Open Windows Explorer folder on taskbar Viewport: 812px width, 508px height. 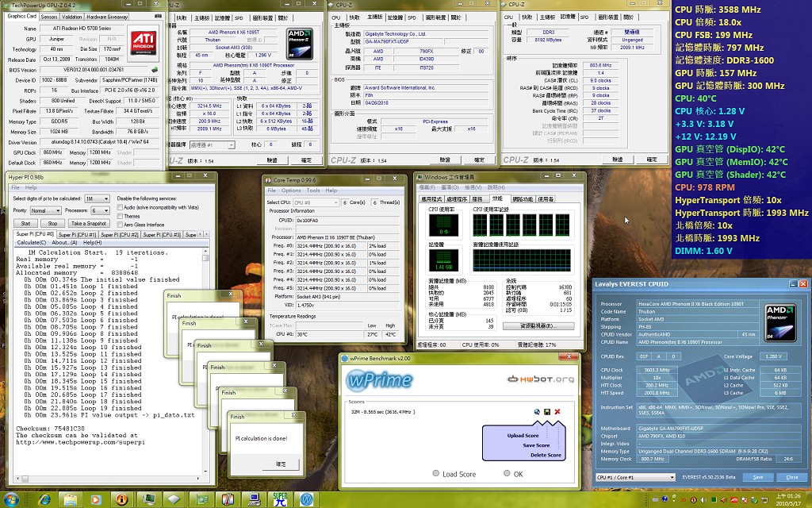click(71, 500)
